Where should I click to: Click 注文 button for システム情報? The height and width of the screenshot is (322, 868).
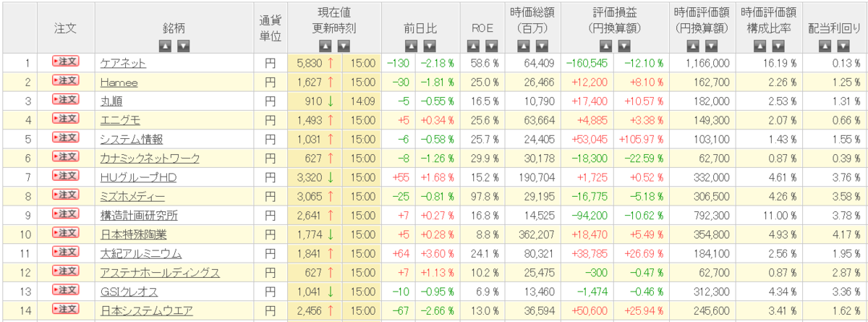[65, 137]
